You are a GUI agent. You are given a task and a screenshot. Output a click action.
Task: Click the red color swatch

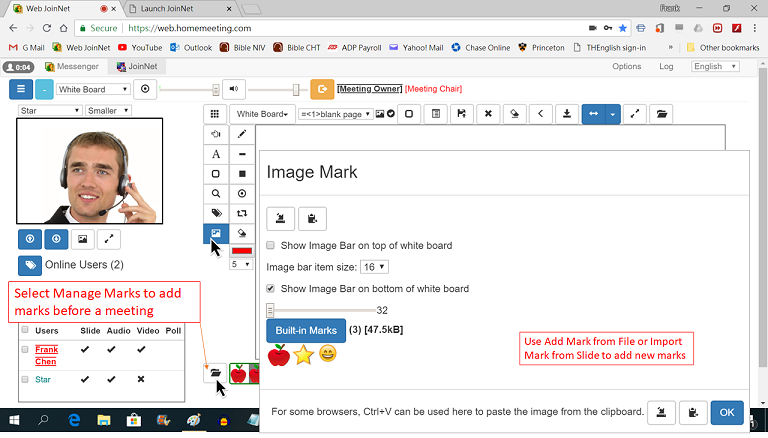tap(242, 250)
